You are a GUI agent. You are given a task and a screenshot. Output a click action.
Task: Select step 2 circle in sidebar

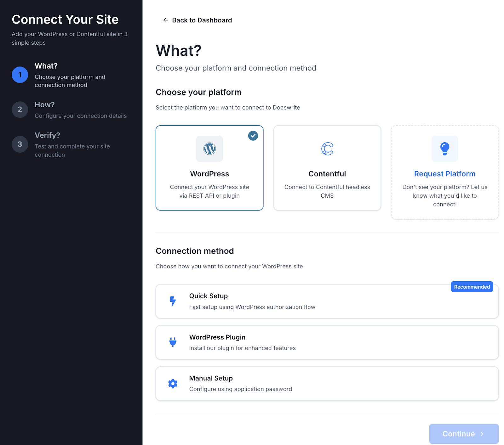pos(20,110)
